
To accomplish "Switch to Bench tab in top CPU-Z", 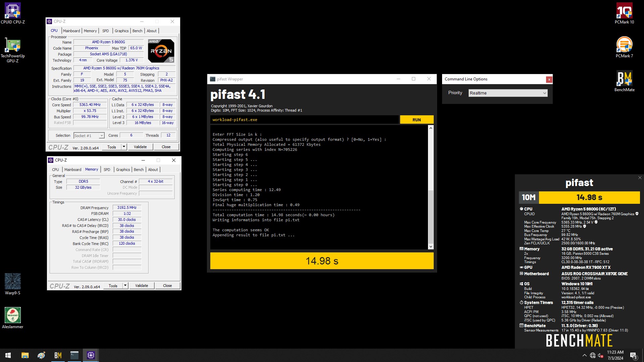I will click(138, 31).
